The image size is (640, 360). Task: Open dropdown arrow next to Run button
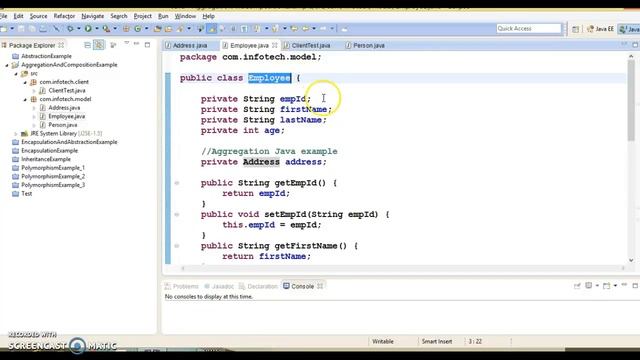pos(97,29)
